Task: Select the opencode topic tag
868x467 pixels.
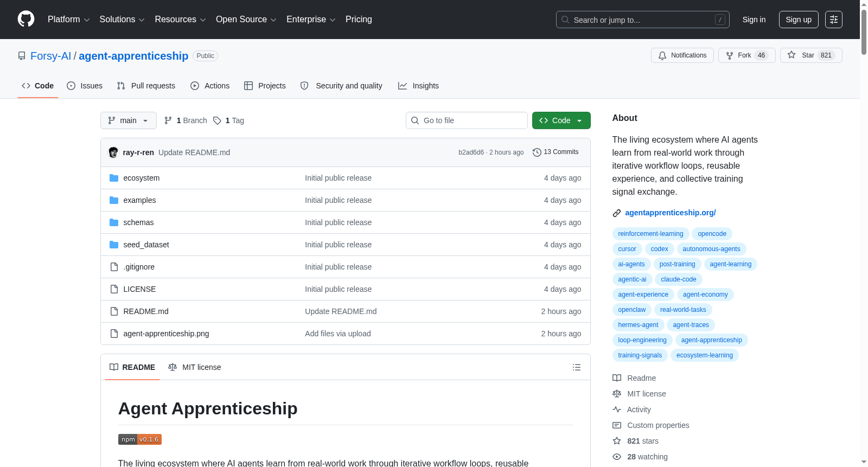Action: 712,234
